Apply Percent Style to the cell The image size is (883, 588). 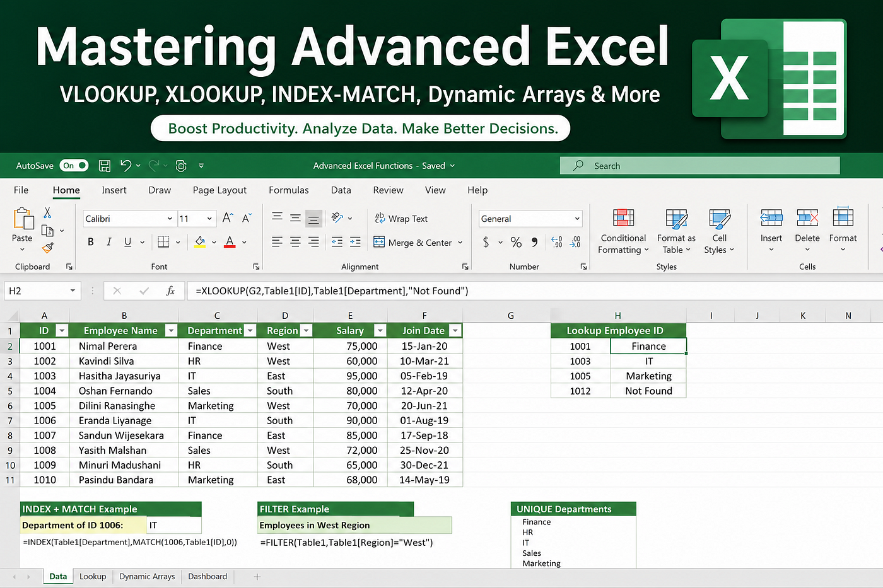(516, 242)
